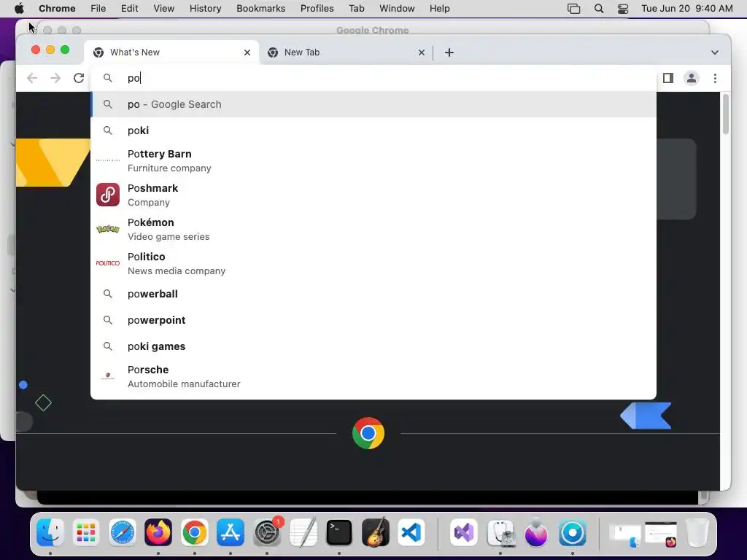This screenshot has height=560, width=747.
Task: Open the Edit menu
Action: (x=129, y=9)
